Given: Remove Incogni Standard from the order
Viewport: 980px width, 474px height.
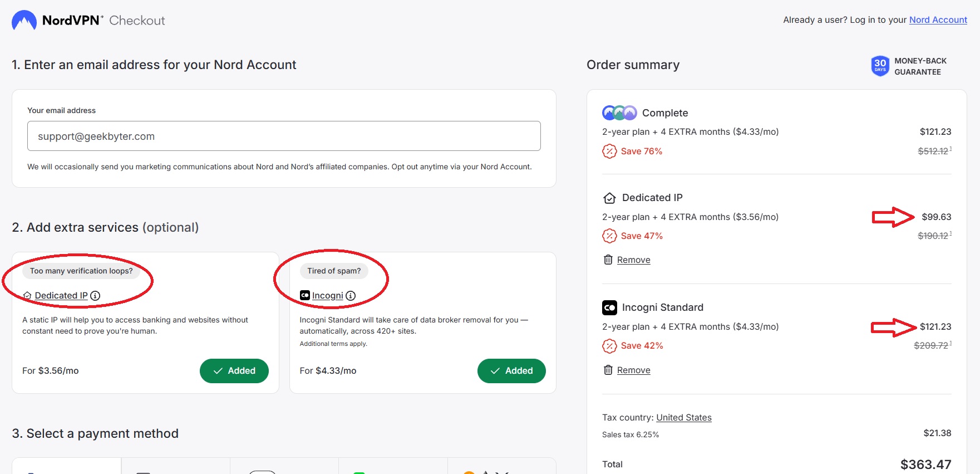Looking at the screenshot, I should (x=633, y=370).
